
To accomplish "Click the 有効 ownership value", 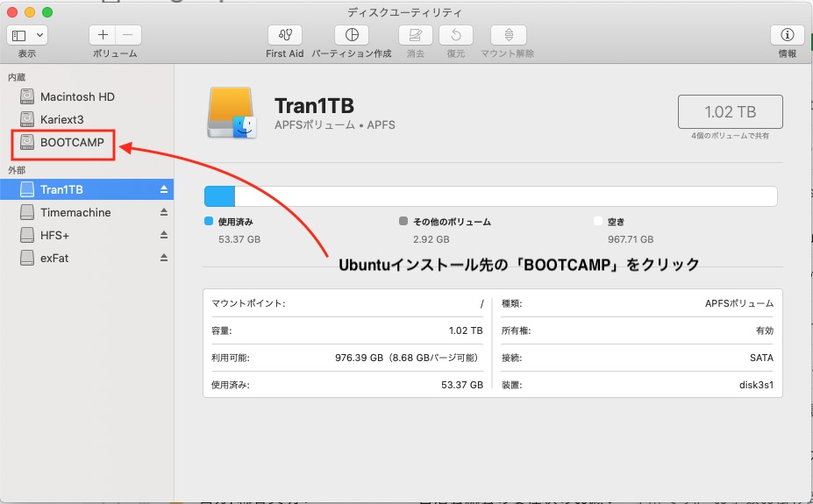I will click(765, 330).
